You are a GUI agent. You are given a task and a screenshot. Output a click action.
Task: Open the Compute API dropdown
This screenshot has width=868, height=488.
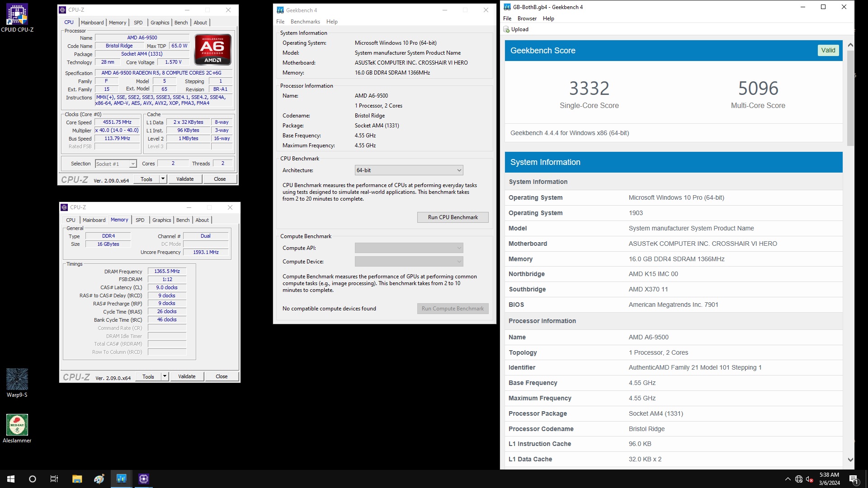[x=409, y=248]
